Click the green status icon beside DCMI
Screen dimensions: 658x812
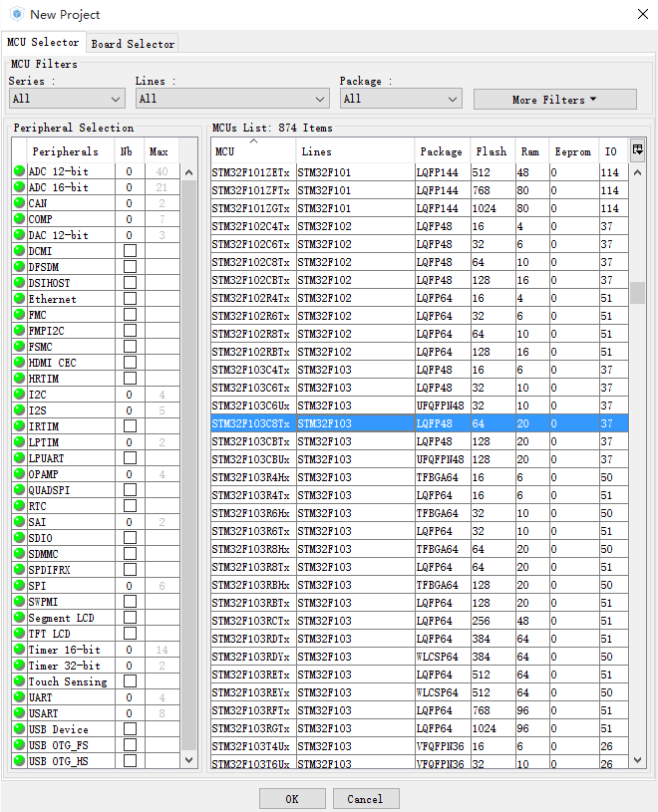click(x=19, y=251)
